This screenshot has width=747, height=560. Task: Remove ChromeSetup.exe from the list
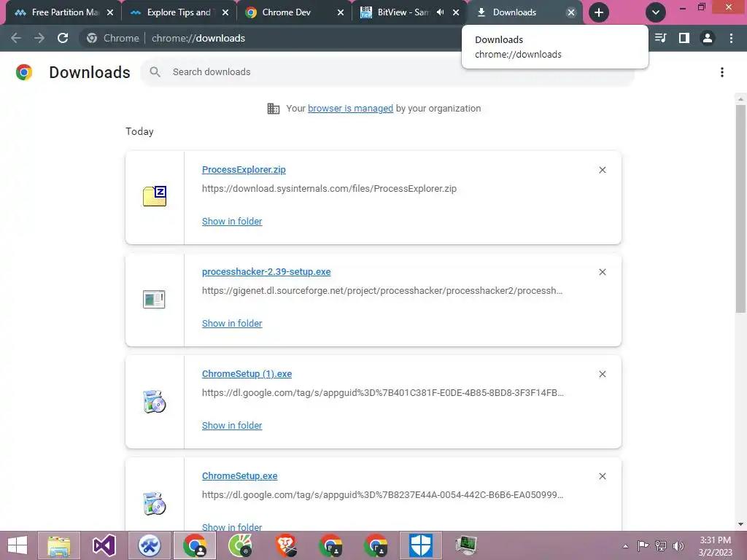click(x=603, y=476)
